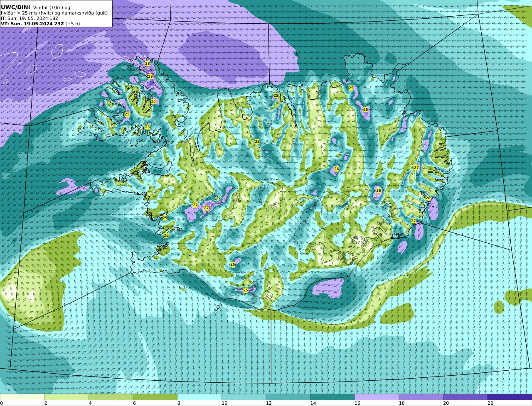Click the yellow '28' gust label on the map
This screenshot has width=532, height=406.
[x=147, y=64]
